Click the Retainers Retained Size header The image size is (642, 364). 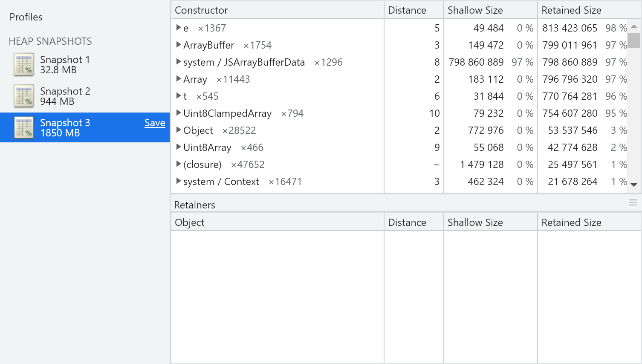coord(590,222)
